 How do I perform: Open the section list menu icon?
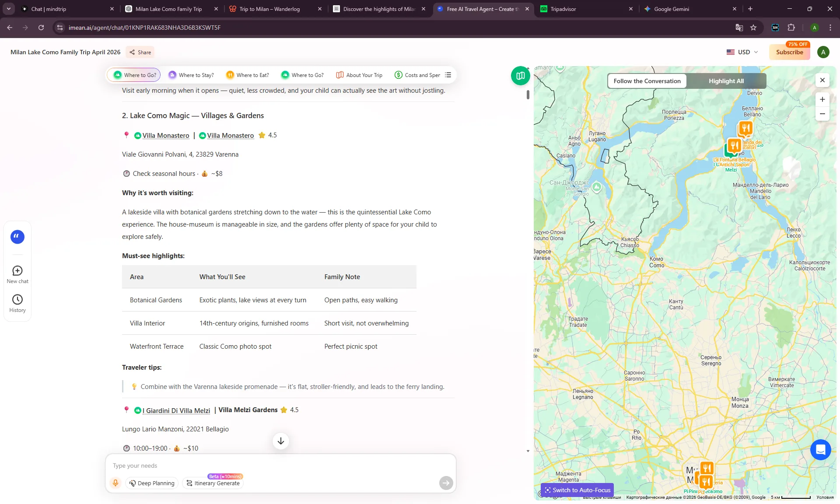pyautogui.click(x=448, y=75)
